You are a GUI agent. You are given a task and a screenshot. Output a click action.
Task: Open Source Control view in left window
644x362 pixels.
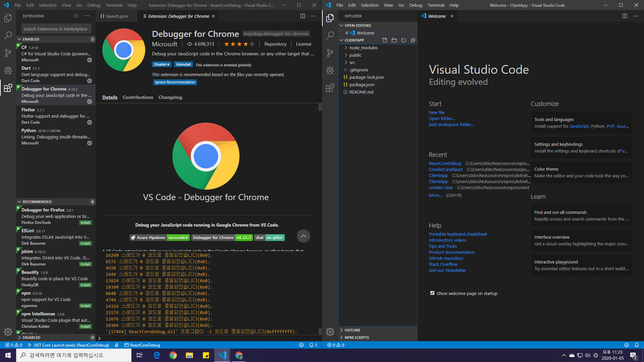tap(8, 53)
